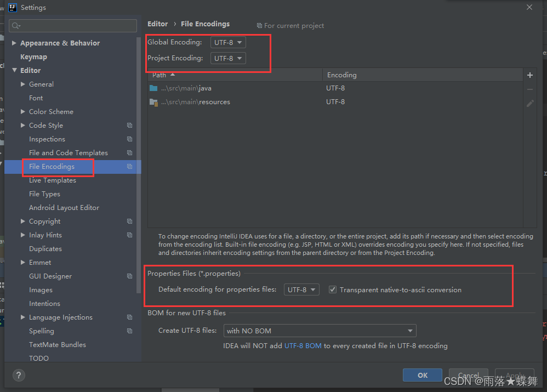Sort by the Path column header
This screenshot has height=392, width=547.
tap(235, 75)
